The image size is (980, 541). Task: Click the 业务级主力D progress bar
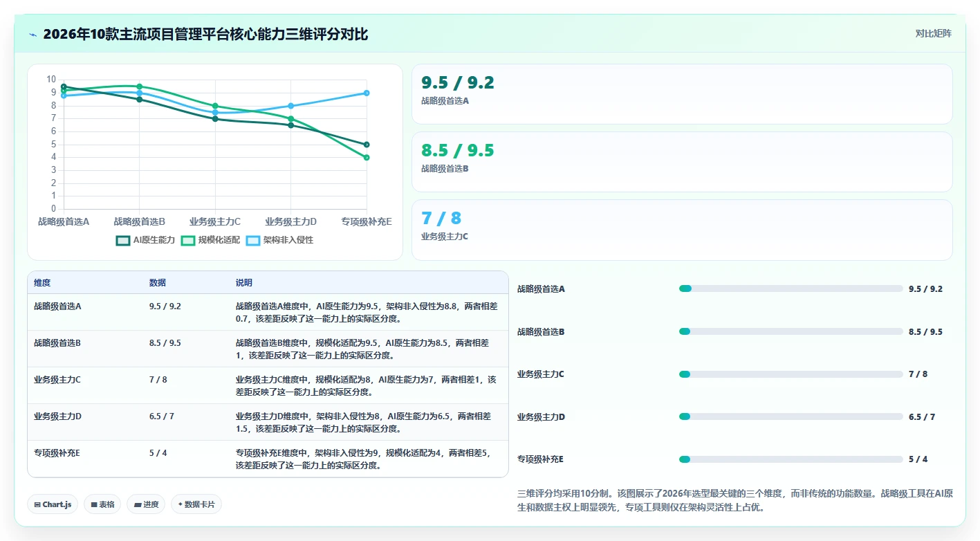(791, 416)
